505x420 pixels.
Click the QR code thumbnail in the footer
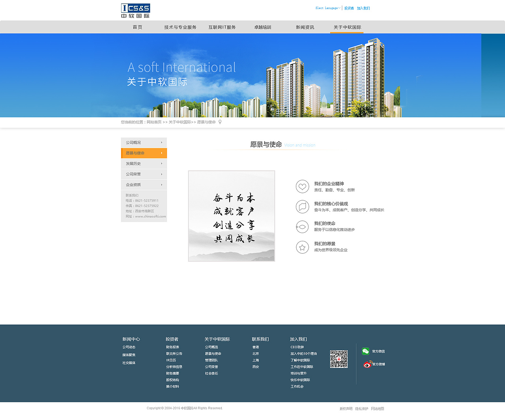(x=339, y=359)
